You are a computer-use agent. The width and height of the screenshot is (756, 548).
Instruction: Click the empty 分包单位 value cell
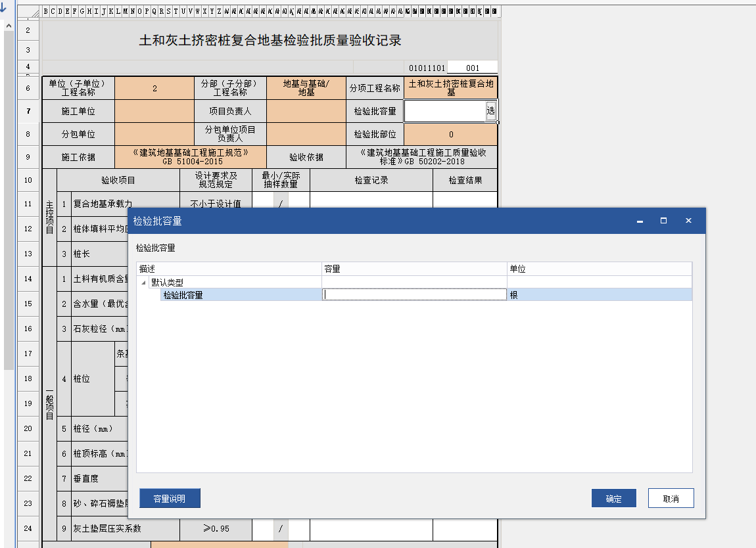(154, 134)
